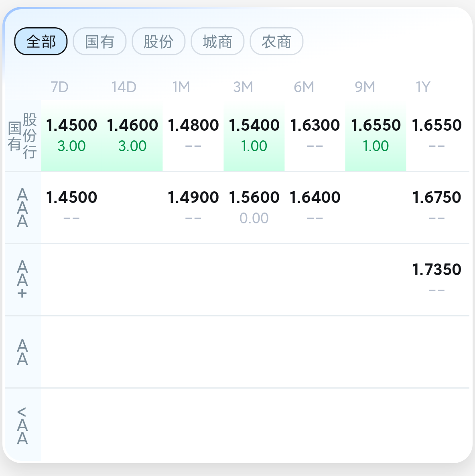This screenshot has width=475, height=476.
Task: Select the <AA row label
Action: coord(22,426)
